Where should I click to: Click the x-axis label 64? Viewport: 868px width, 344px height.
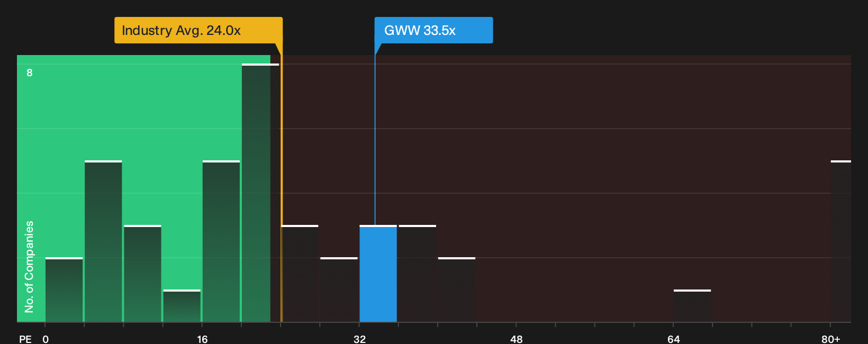[674, 339]
